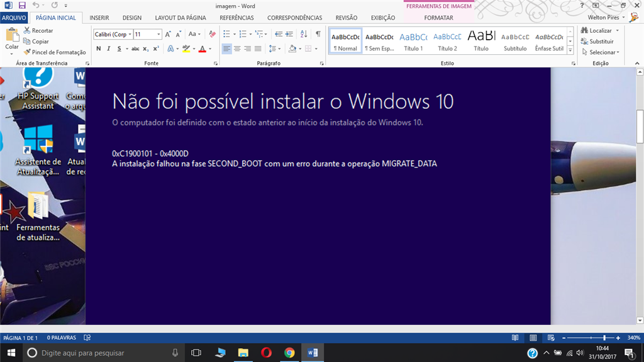The image size is (644, 362).
Task: Increase font size with the large A icon
Action: (168, 34)
